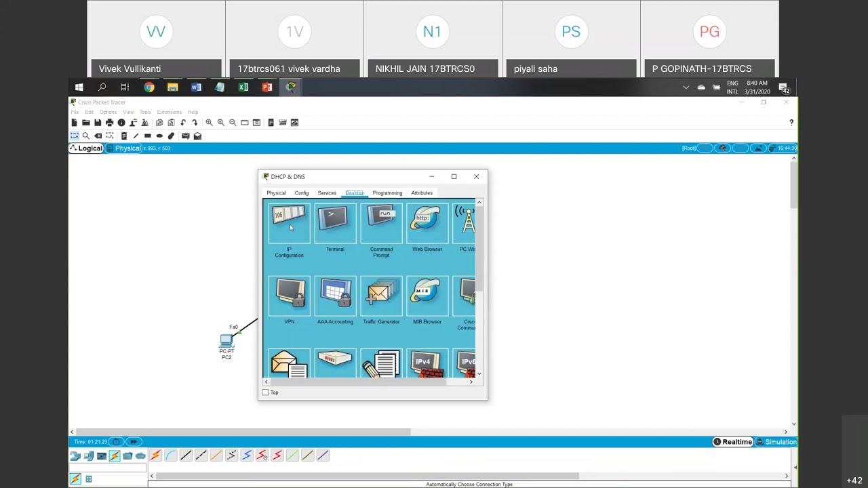Choose the Copper Cross-Over dashed cable

[x=201, y=455]
